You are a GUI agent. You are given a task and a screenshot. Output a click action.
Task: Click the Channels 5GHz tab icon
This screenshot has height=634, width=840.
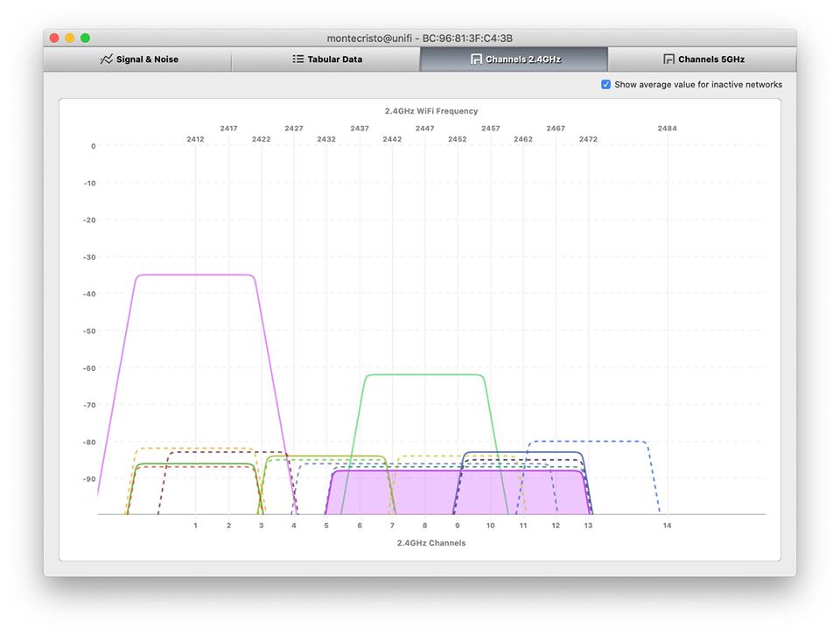point(668,59)
